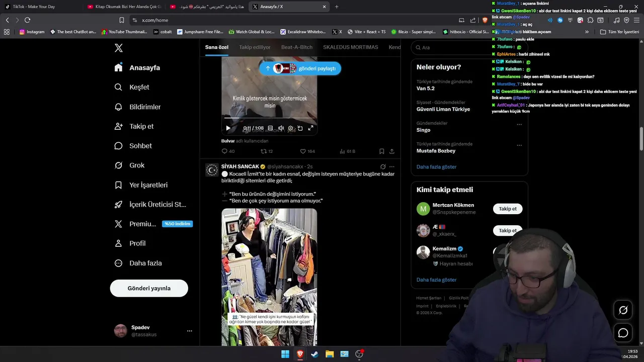Click the Gönderi yayınla button
This screenshot has height=362, width=644.
tap(149, 288)
